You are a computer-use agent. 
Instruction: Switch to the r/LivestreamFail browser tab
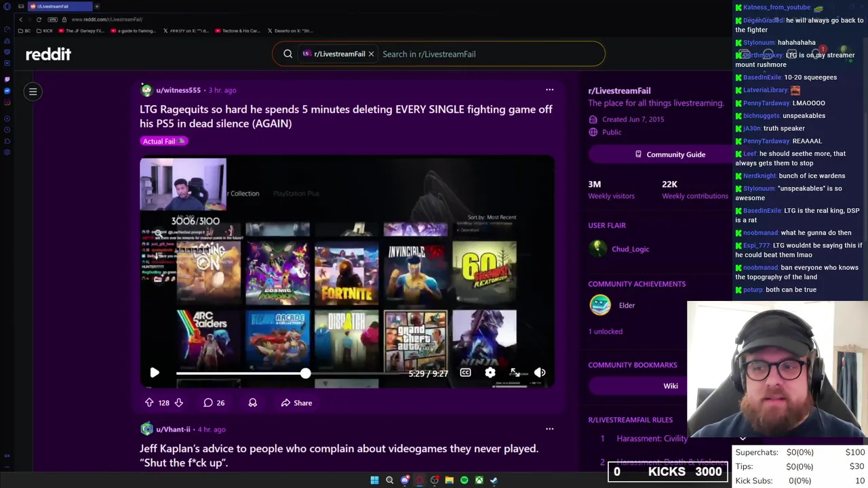(x=60, y=6)
